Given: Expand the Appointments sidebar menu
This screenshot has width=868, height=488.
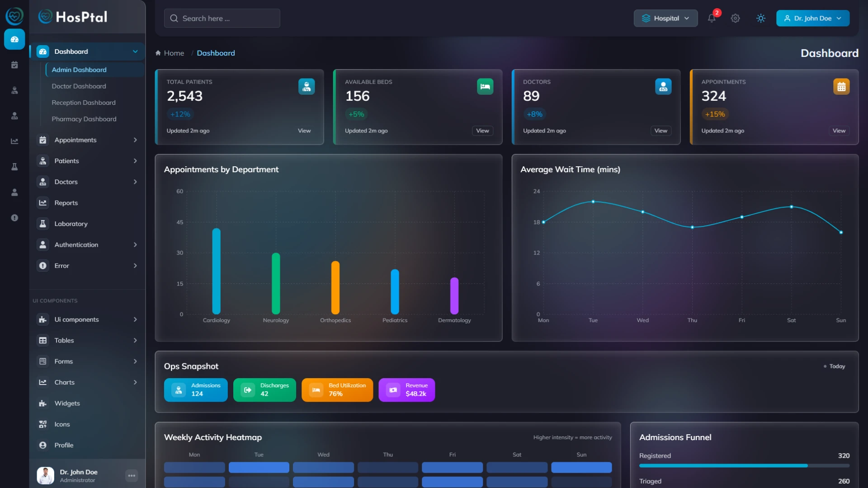Looking at the screenshot, I should (x=87, y=140).
